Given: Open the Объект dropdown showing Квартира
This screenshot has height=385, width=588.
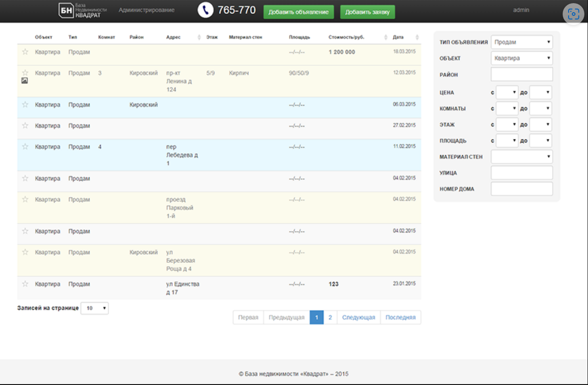Looking at the screenshot, I should coord(522,58).
